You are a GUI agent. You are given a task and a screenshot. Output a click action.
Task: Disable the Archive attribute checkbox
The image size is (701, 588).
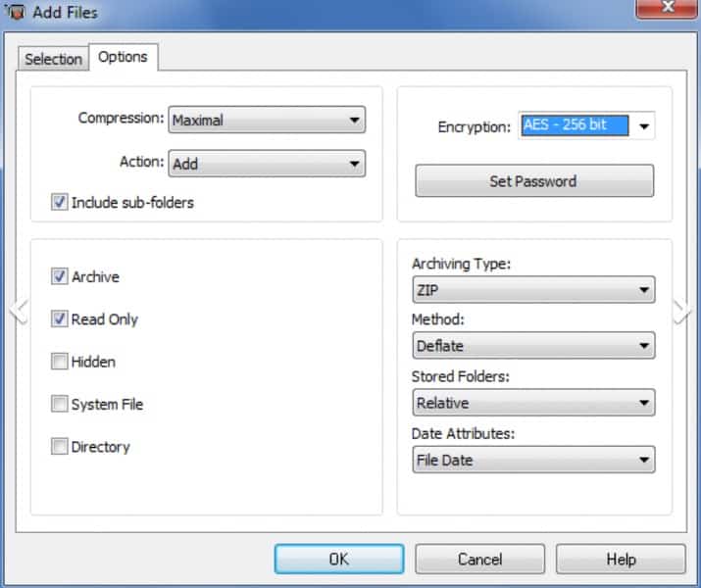pos(60,277)
